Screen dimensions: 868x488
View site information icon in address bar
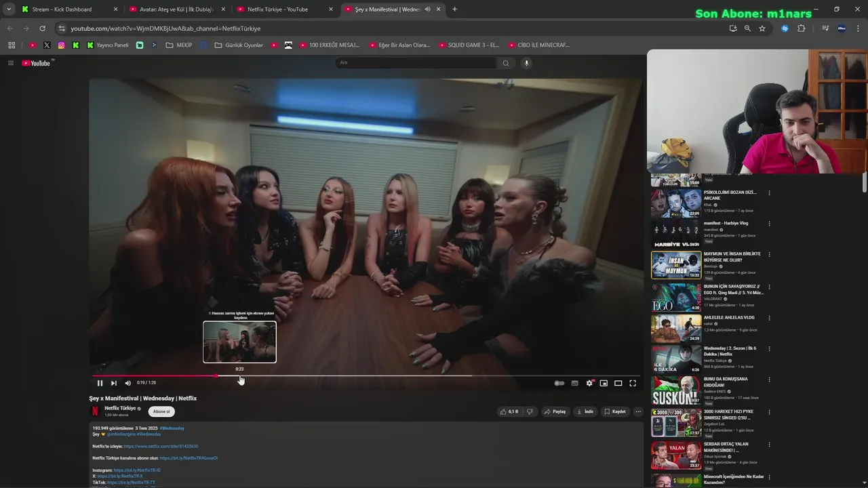[62, 28]
